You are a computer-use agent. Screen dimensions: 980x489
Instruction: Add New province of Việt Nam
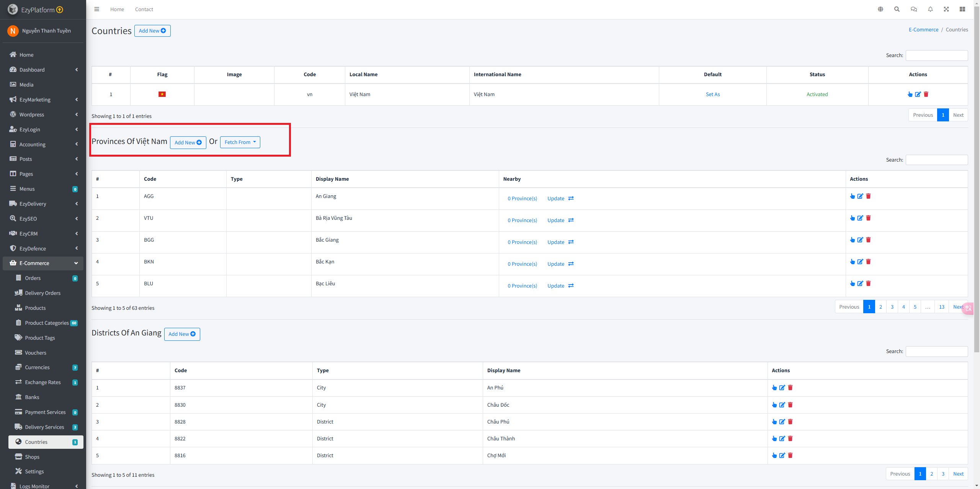click(188, 142)
